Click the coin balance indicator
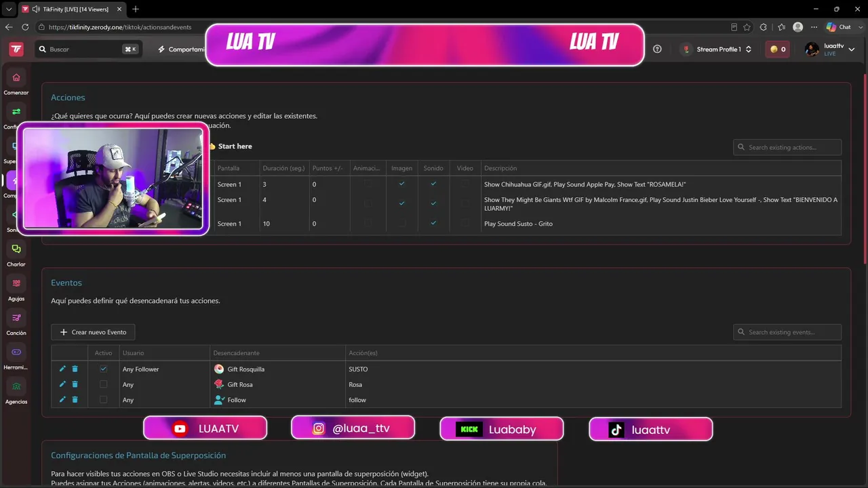The image size is (868, 488). click(778, 49)
